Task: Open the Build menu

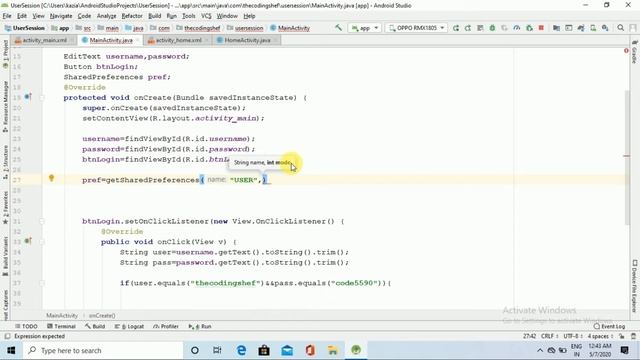Action: tap(154, 16)
